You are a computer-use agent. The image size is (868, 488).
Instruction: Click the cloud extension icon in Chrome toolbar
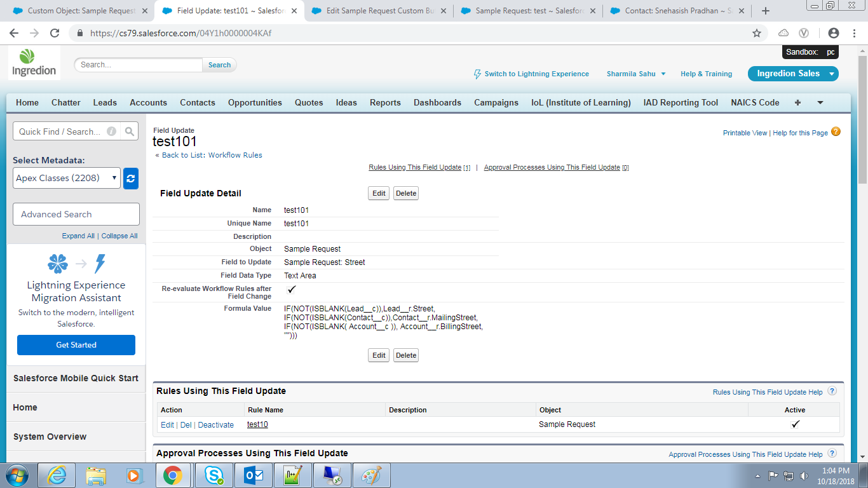click(x=783, y=33)
